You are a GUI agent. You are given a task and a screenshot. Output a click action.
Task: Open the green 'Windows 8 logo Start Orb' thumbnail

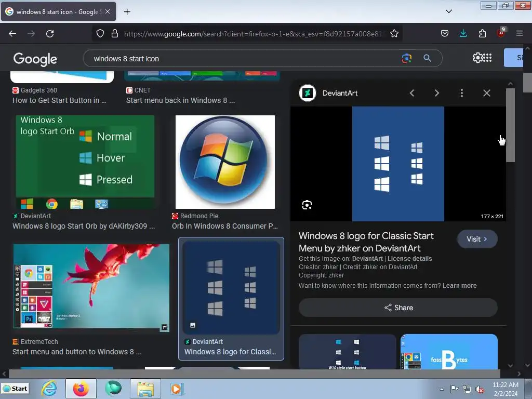point(85,162)
